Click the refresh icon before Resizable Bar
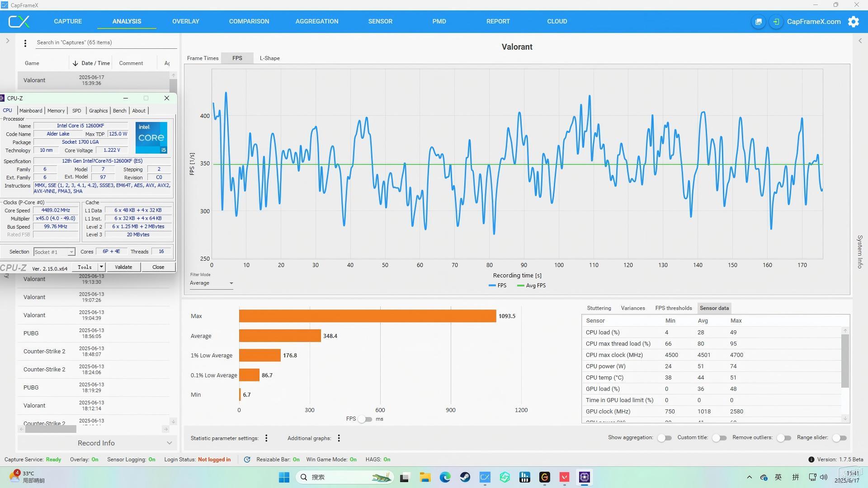The height and width of the screenshot is (488, 868). pos(247,460)
